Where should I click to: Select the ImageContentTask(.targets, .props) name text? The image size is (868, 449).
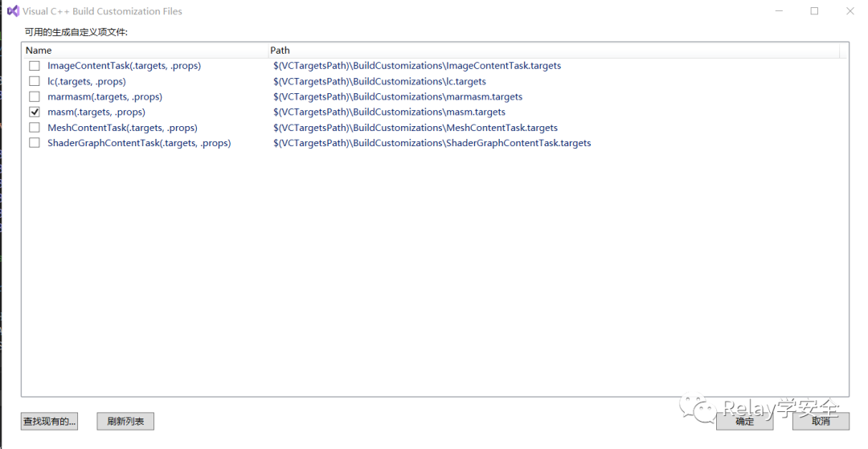pyautogui.click(x=124, y=66)
